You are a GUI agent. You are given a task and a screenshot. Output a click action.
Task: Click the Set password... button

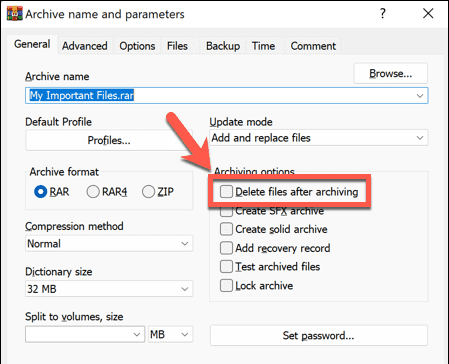(x=318, y=335)
